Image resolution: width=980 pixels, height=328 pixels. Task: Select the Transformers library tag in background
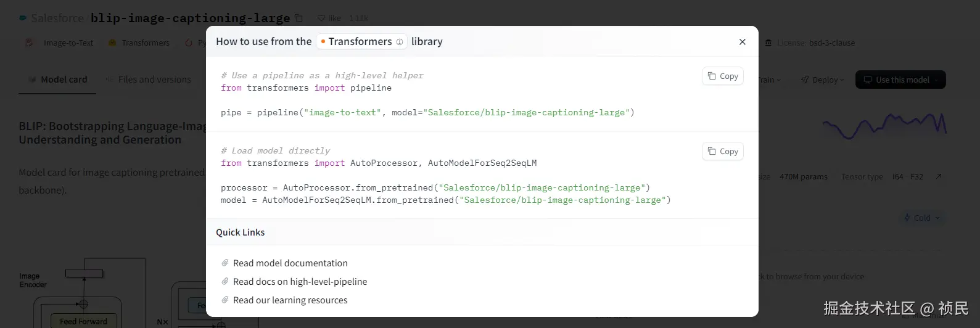click(x=139, y=43)
